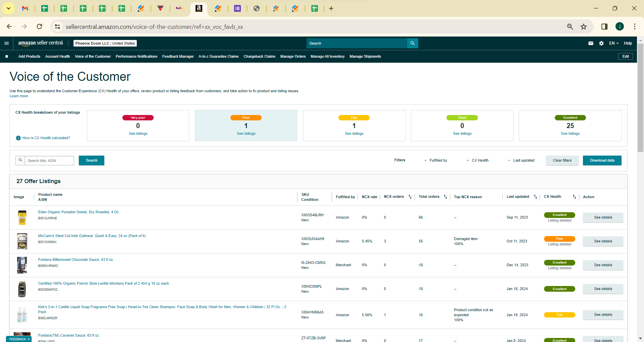644x342 pixels.
Task: Click the Fair CX Health badge for Kirk's
Action: coord(559,315)
